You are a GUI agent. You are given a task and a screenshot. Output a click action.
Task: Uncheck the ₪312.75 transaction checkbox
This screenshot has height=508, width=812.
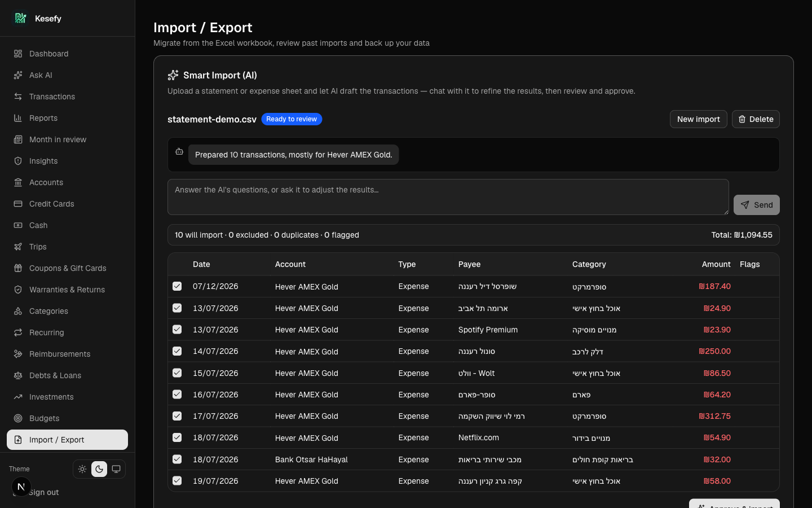(x=177, y=416)
